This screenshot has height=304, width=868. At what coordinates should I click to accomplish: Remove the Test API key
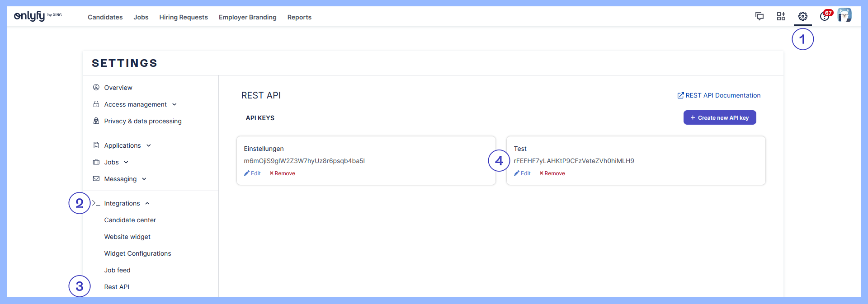[x=552, y=173]
